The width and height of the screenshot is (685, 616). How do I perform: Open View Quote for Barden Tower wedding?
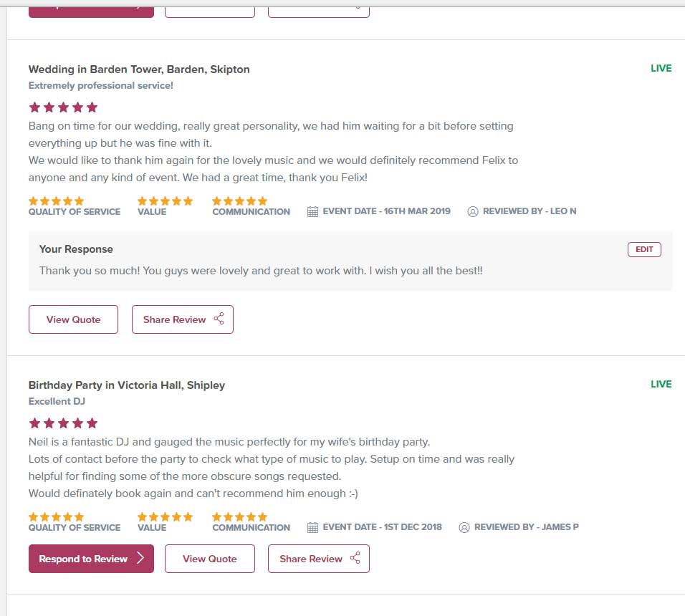pos(73,319)
